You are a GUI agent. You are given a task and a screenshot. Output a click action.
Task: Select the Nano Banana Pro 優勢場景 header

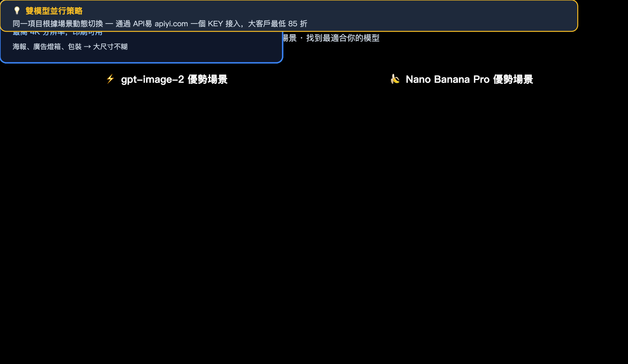(x=469, y=79)
